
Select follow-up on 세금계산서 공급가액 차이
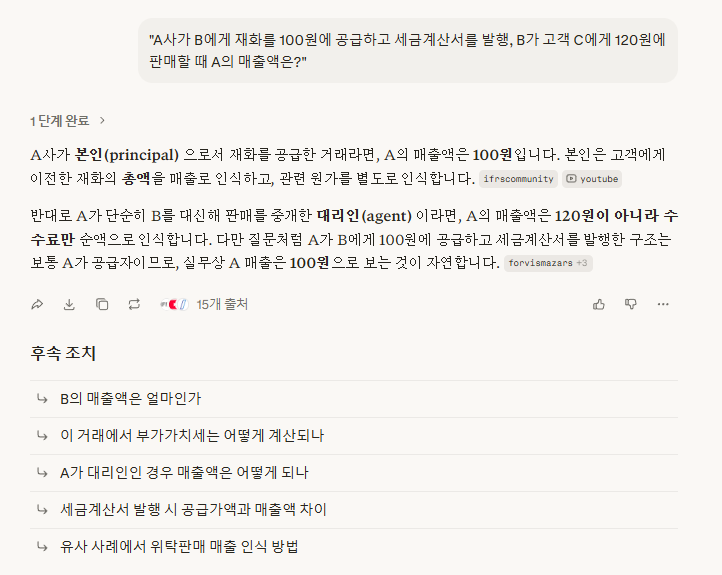coord(193,510)
